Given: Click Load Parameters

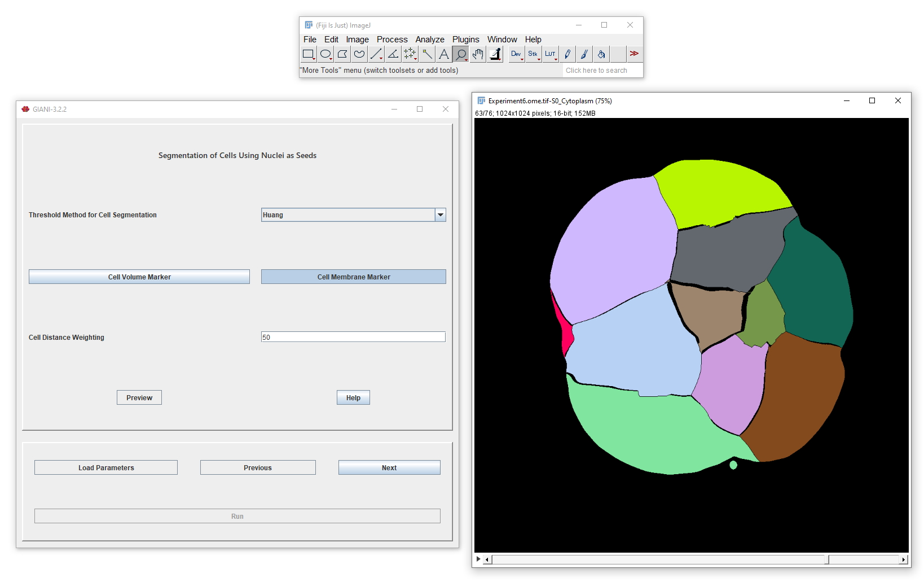Looking at the screenshot, I should [x=106, y=467].
